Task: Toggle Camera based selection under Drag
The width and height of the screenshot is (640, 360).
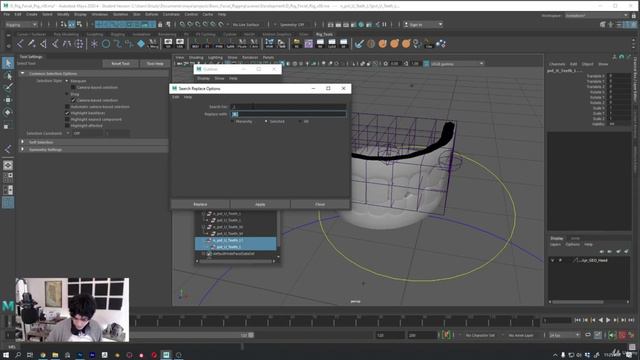Action: [x=73, y=100]
